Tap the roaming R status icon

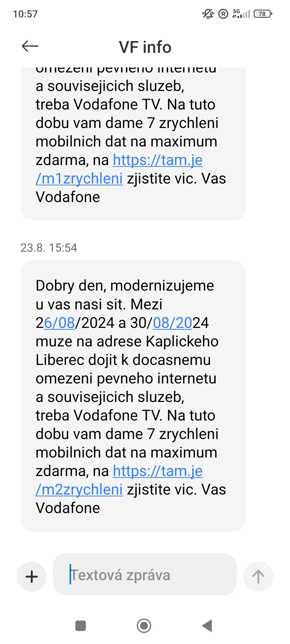point(223,14)
